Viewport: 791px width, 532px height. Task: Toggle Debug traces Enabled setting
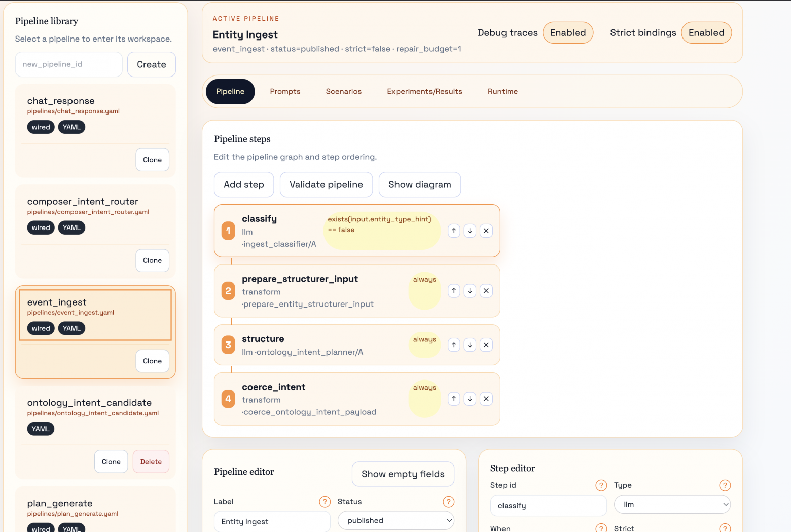pos(568,33)
